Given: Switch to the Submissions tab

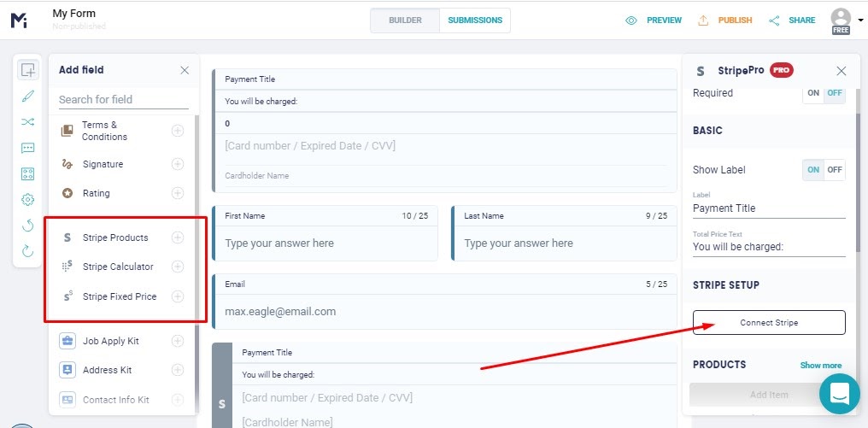Looking at the screenshot, I should tap(475, 21).
